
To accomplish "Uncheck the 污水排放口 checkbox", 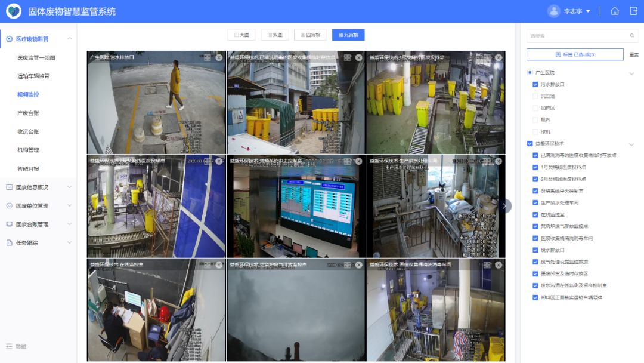I will coord(535,85).
